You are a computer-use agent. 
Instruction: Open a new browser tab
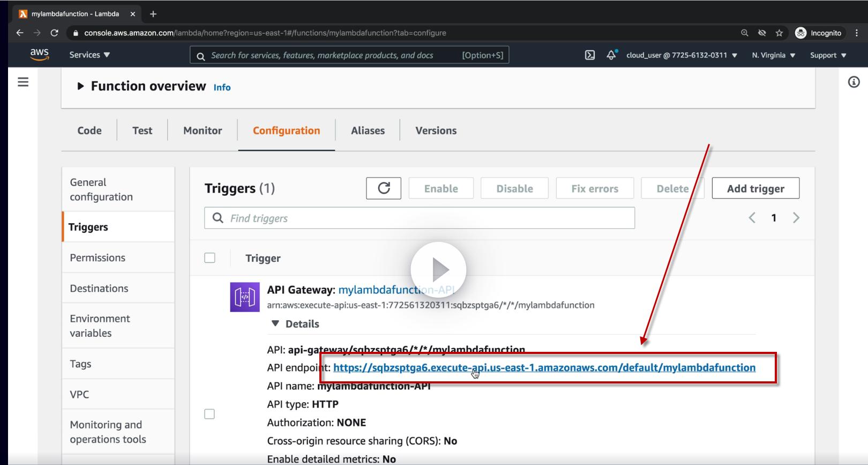click(x=153, y=14)
